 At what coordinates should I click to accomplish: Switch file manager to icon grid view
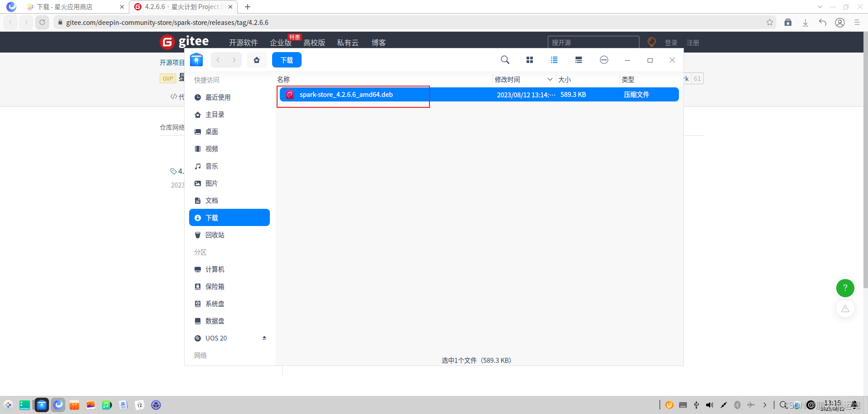[530, 60]
